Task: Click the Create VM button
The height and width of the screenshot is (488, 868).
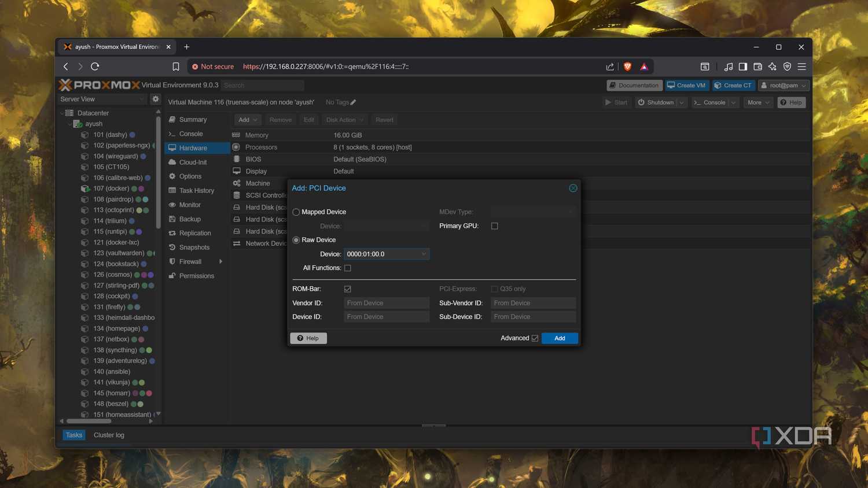Action: click(687, 86)
